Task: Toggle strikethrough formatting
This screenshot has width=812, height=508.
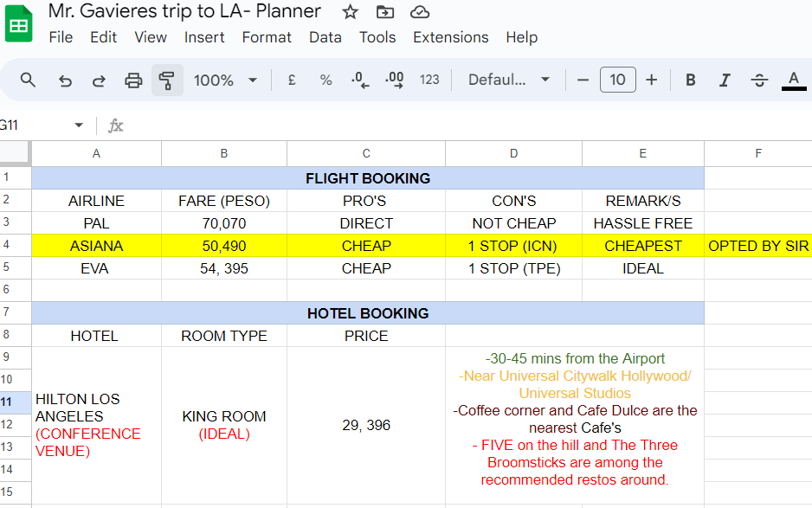Action: pyautogui.click(x=759, y=80)
